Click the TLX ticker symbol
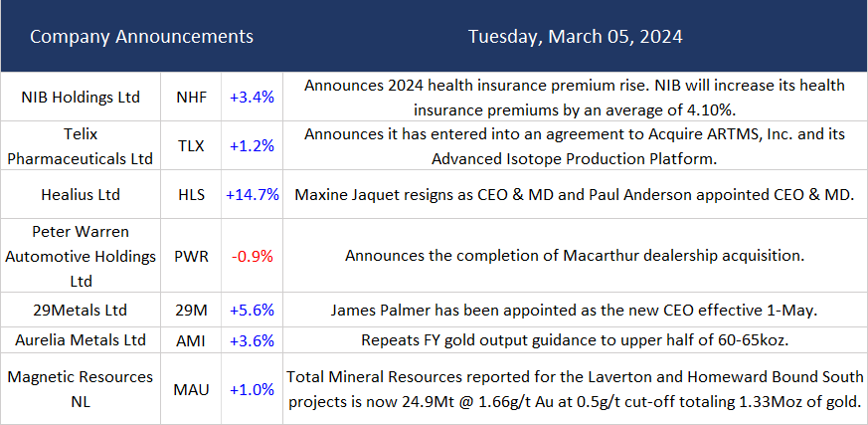 pos(190,145)
